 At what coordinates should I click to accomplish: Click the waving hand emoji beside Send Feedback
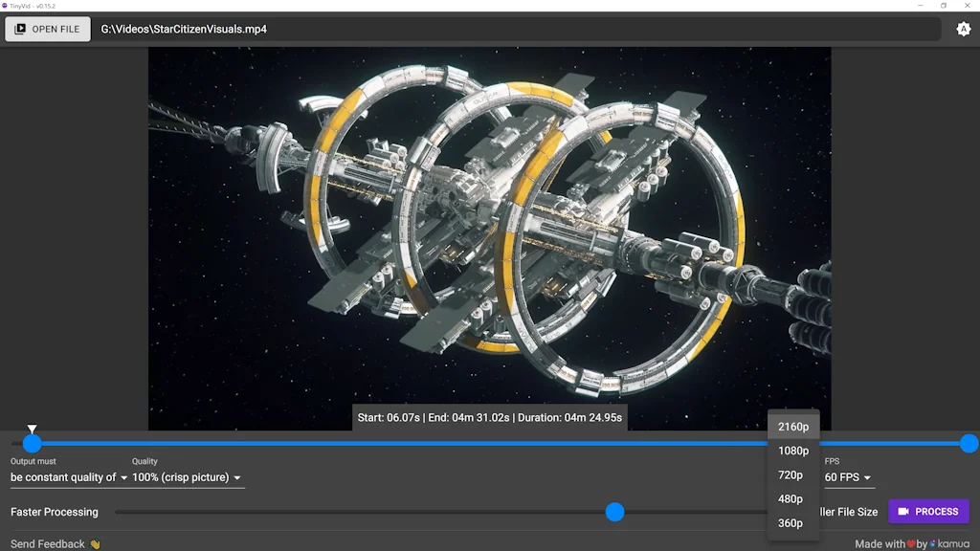point(92,543)
